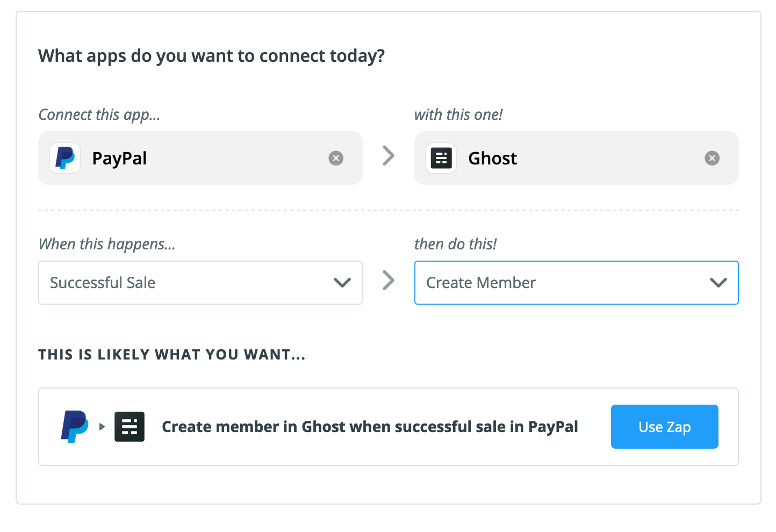The height and width of the screenshot is (532, 776).
Task: Click the suggested Zap description text
Action: coord(370,426)
